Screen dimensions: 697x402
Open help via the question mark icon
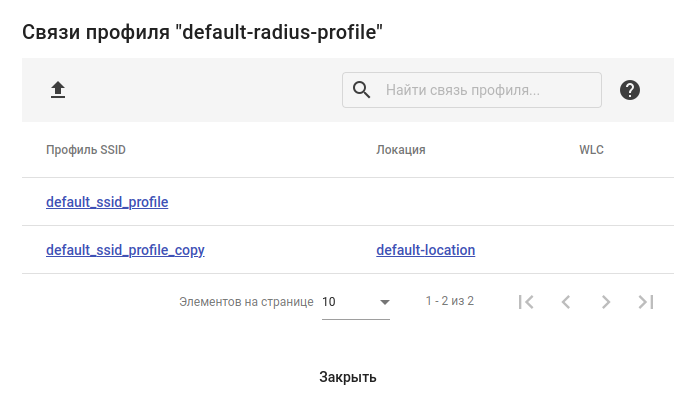[x=630, y=90]
